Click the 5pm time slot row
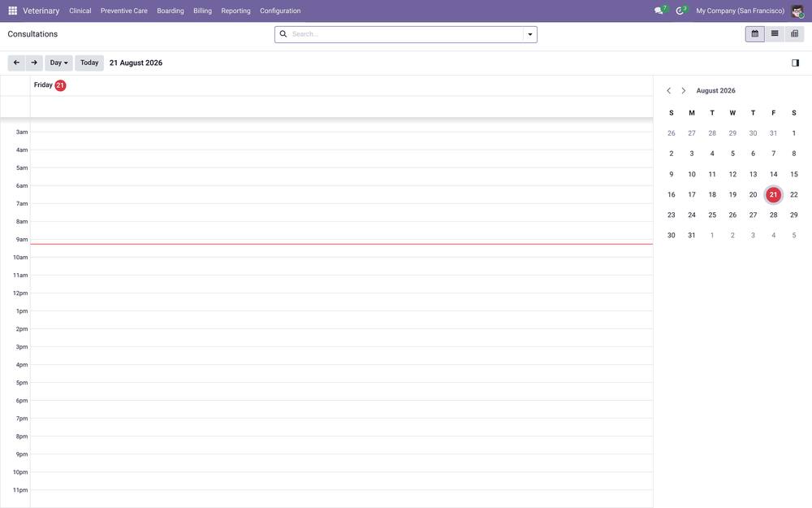Image resolution: width=812 pixels, height=508 pixels. pyautogui.click(x=342, y=392)
